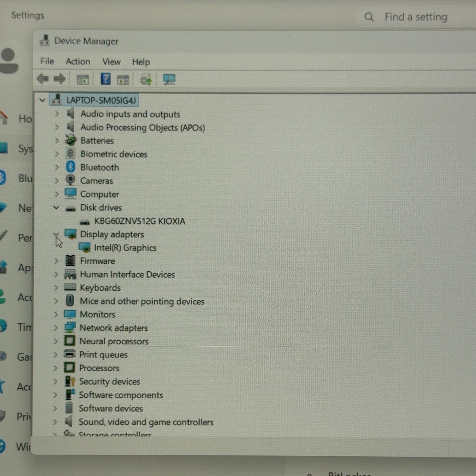This screenshot has height=476, width=476.
Task: Click the Processors chip icon
Action: 69,368
